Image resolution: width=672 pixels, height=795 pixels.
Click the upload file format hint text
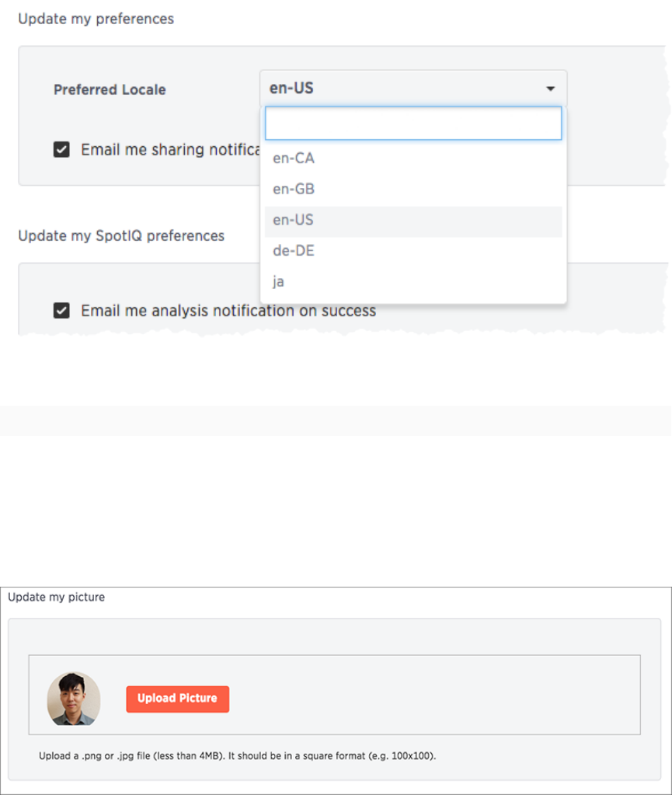(237, 756)
